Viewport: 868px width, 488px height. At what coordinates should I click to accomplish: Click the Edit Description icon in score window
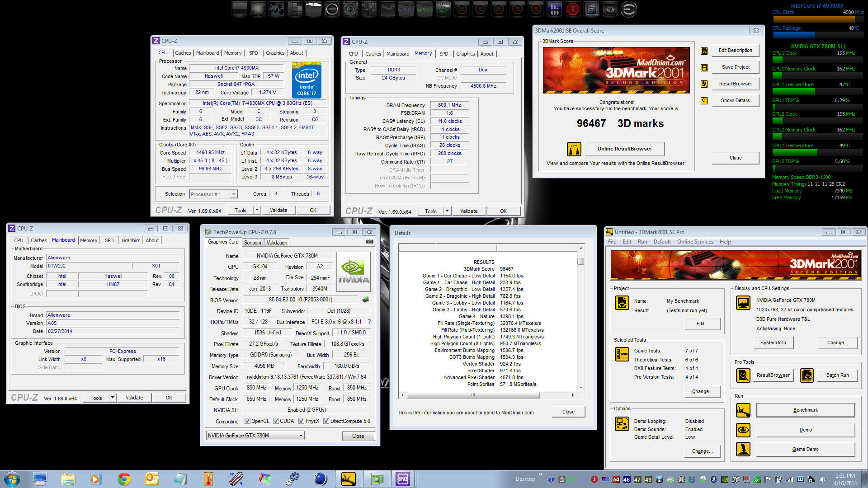coord(704,51)
